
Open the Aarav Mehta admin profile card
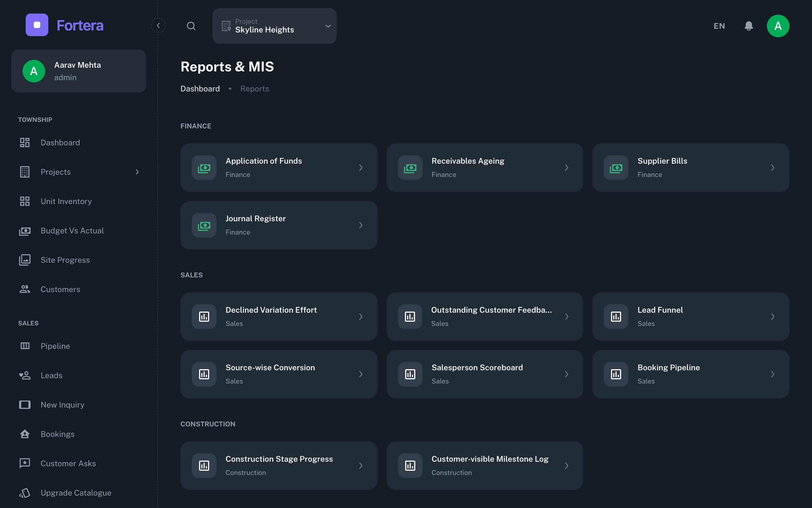tap(79, 71)
